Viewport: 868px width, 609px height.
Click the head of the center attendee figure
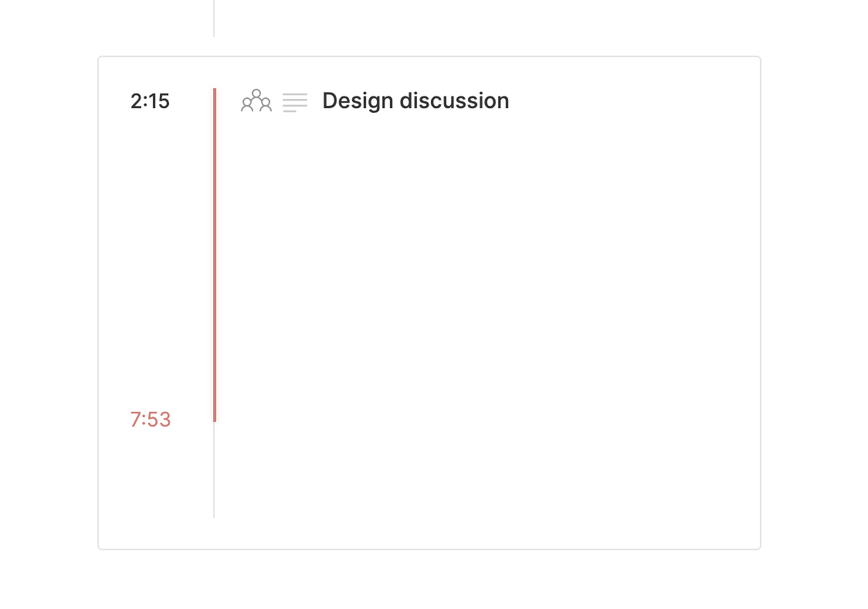pyautogui.click(x=256, y=94)
